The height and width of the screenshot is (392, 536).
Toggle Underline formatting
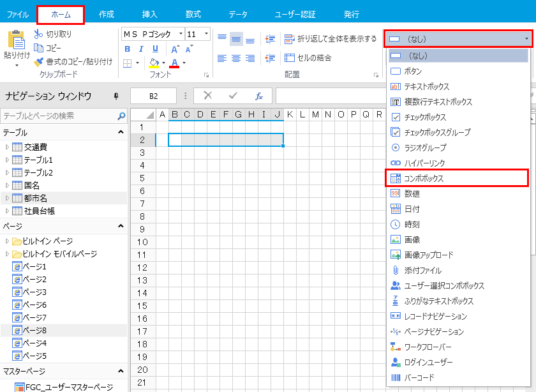point(155,49)
